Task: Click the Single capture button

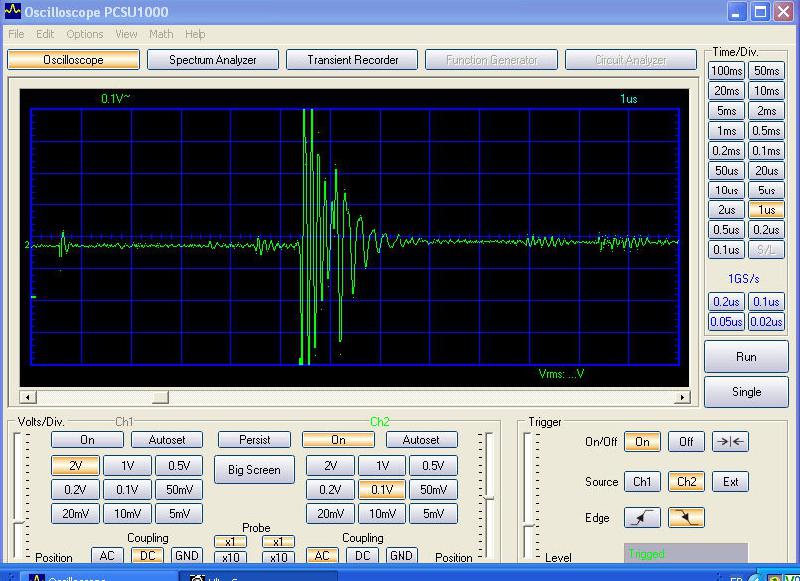Action: [x=746, y=392]
